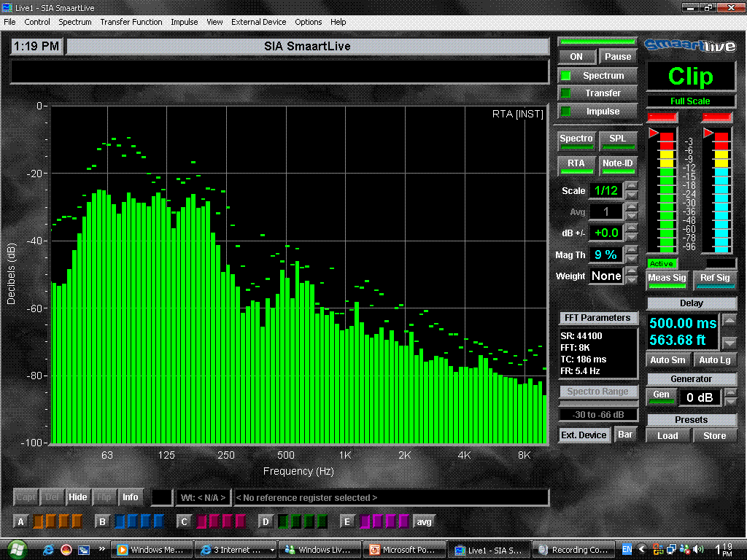Store the current preset

click(715, 436)
